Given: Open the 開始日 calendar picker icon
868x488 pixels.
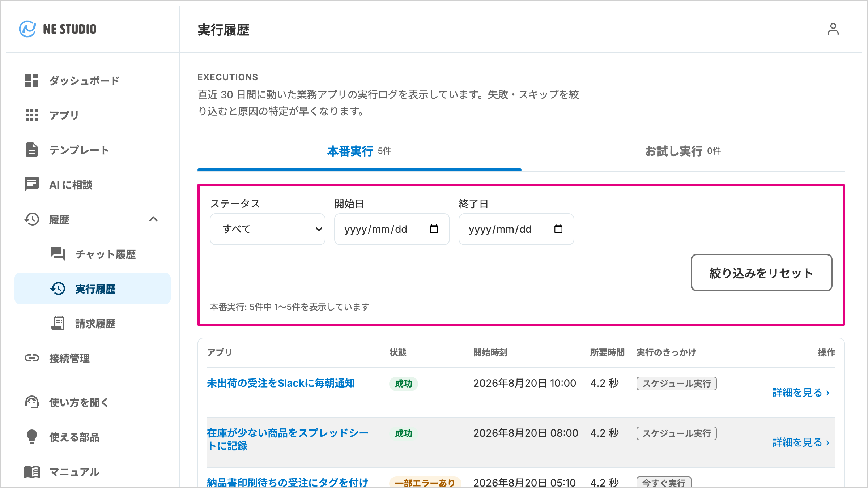Looking at the screenshot, I should pyautogui.click(x=434, y=229).
